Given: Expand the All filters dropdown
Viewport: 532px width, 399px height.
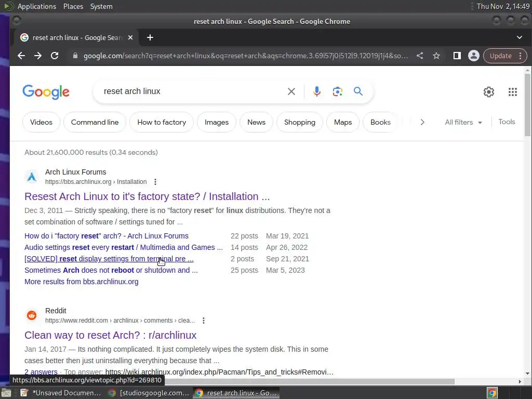Looking at the screenshot, I should (x=463, y=122).
